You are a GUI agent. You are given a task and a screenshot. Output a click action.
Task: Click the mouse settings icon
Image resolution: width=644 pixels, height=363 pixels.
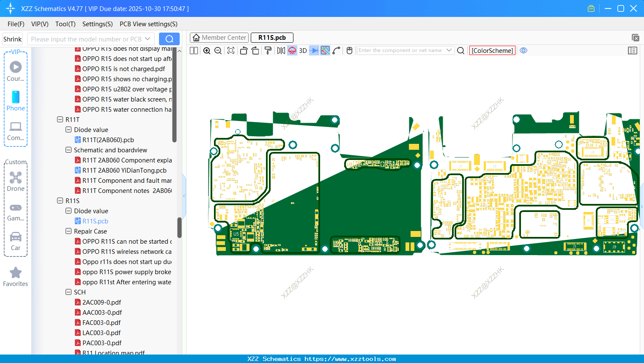349,51
